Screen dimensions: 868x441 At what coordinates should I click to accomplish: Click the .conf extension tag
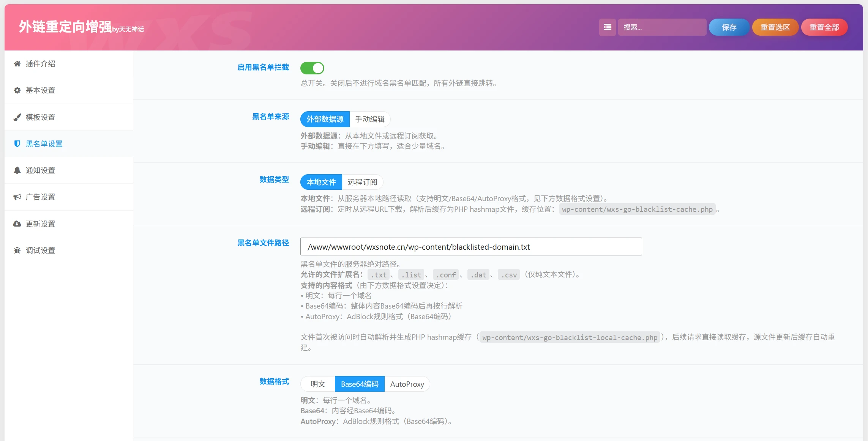pos(446,275)
